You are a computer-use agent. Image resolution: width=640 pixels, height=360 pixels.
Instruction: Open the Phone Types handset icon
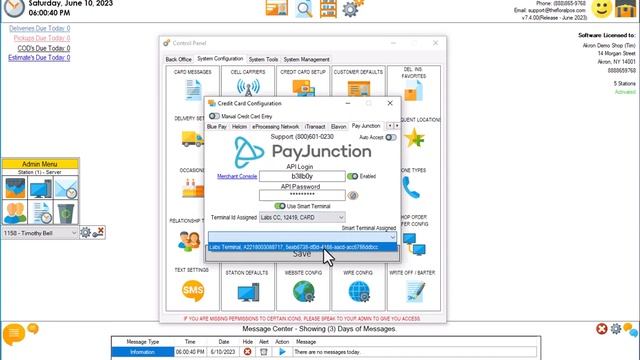[411, 188]
